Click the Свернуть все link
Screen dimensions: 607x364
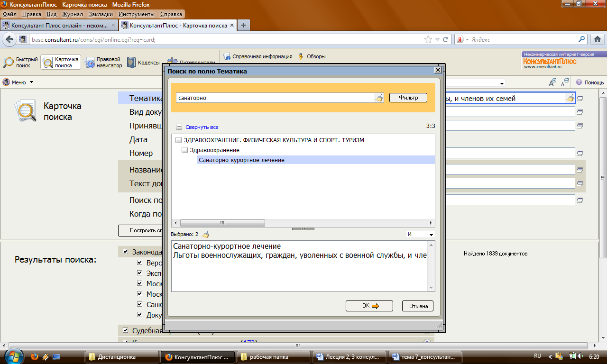click(202, 127)
